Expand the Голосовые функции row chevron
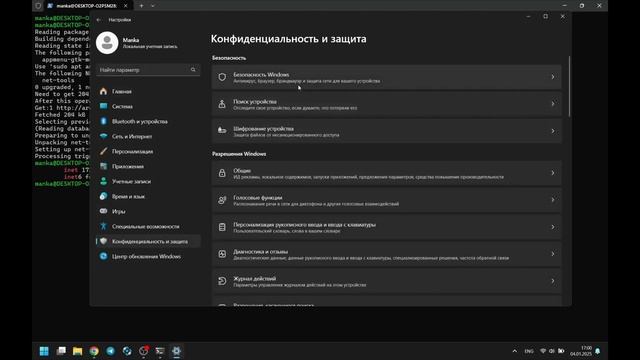This screenshot has width=640, height=360. [x=553, y=200]
